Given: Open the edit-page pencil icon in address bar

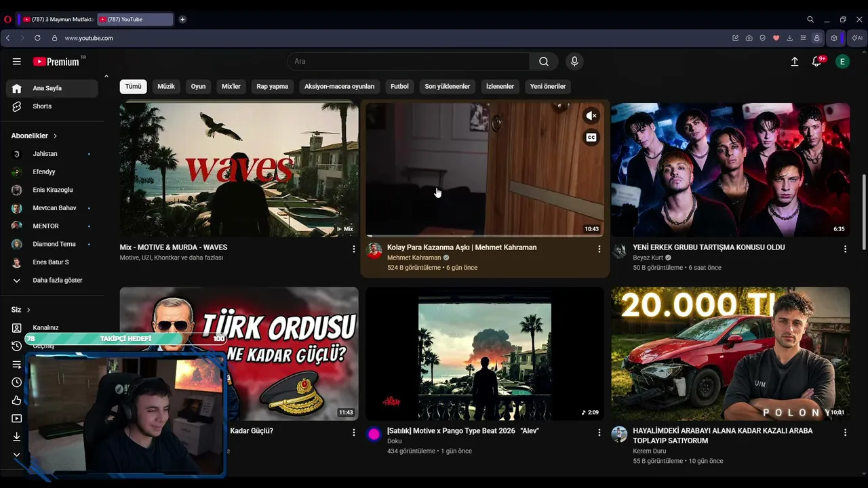Looking at the screenshot, I should click(735, 38).
